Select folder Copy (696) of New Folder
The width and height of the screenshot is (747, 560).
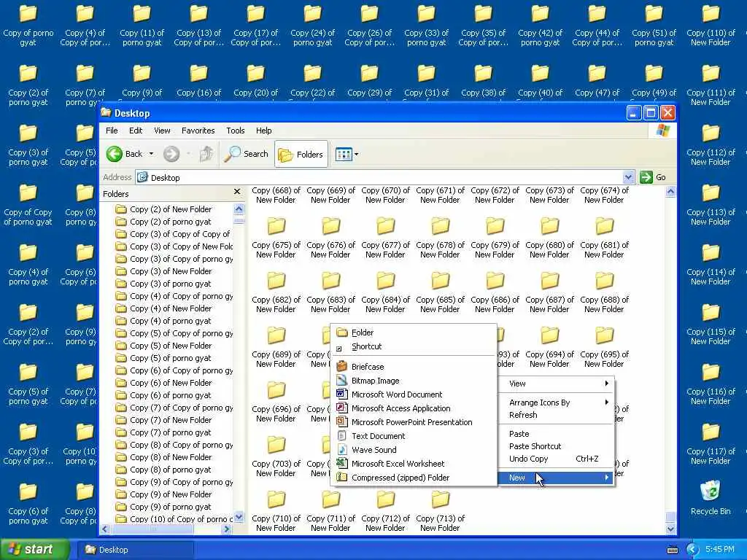[x=276, y=402]
